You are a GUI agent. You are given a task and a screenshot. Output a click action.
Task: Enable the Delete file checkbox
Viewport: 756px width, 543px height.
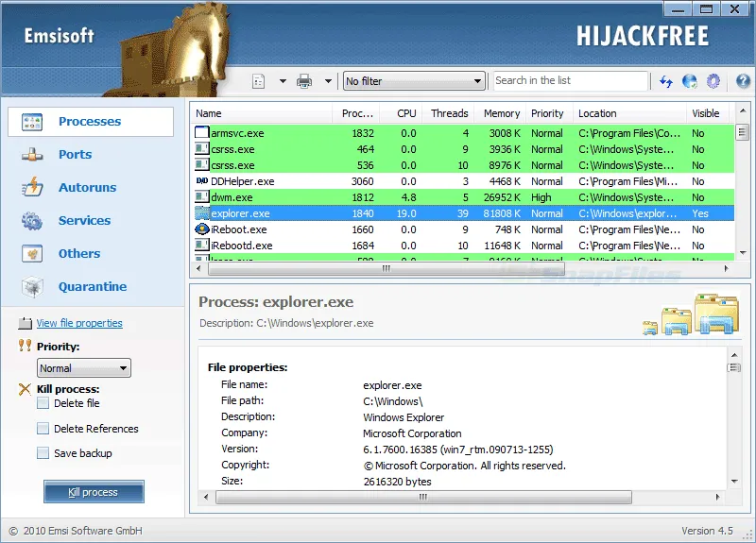pyautogui.click(x=43, y=403)
